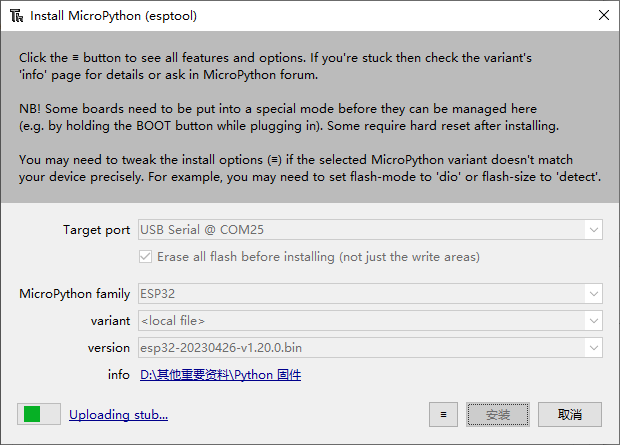620x445 pixels.
Task: Close the Install MicroPython dialog
Action: point(603,15)
